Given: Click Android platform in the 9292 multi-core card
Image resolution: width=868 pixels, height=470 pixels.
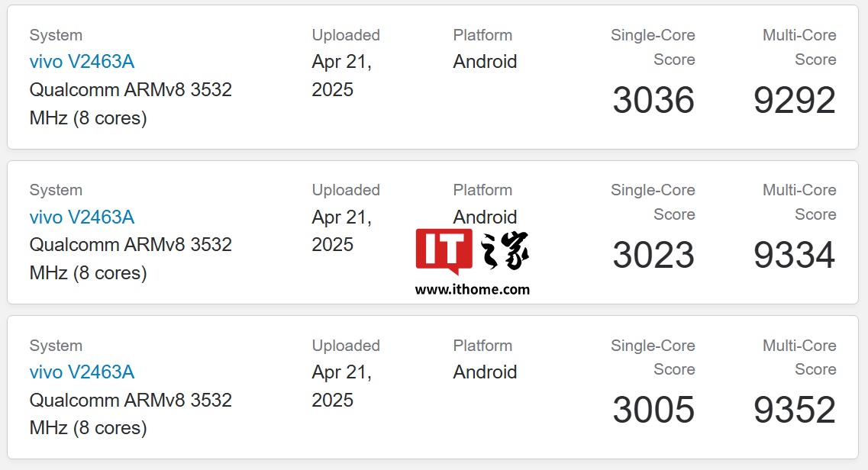Looking at the screenshot, I should [485, 62].
